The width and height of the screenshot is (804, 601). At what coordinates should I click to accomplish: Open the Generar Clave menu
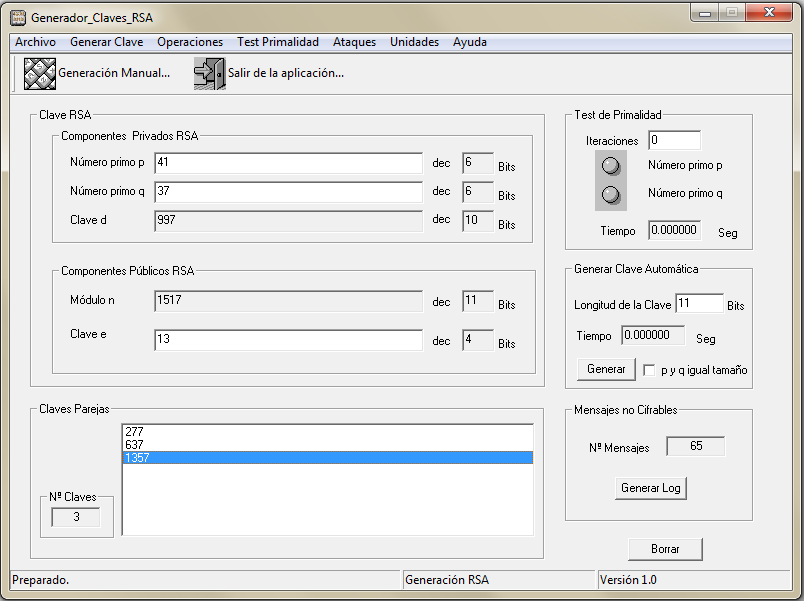[x=106, y=42]
